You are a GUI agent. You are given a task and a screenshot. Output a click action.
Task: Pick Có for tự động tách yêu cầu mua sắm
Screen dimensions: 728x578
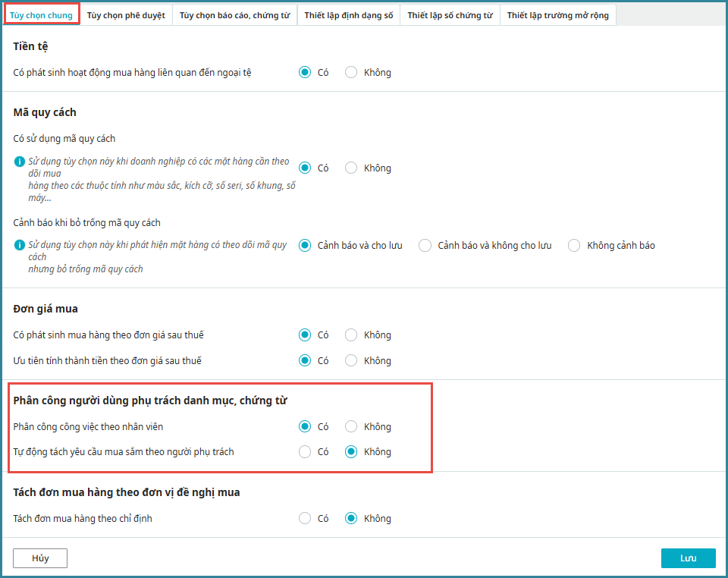tap(305, 452)
